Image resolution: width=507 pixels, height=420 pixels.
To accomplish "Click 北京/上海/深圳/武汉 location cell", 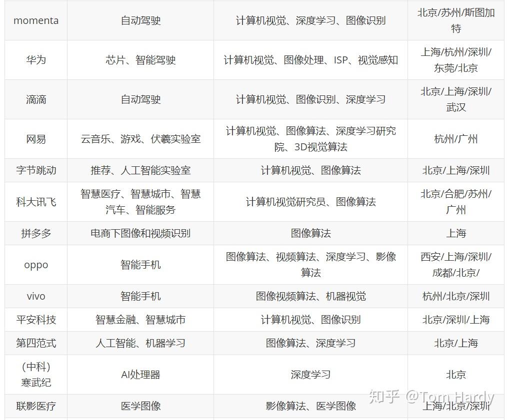I will pyautogui.click(x=456, y=99).
